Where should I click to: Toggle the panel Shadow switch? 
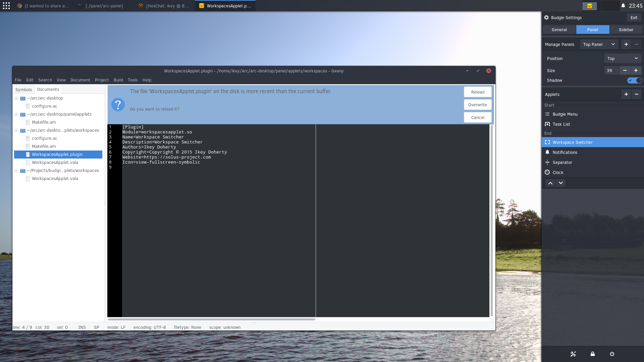(634, 80)
